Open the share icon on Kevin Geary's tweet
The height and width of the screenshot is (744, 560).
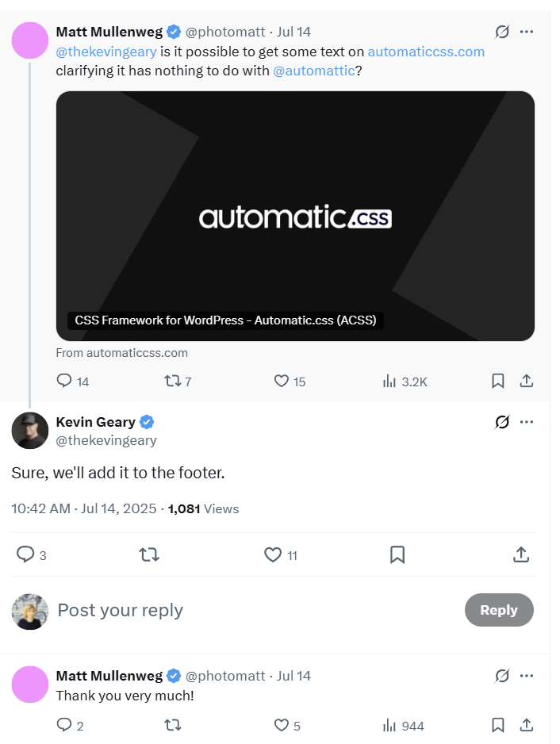(x=520, y=554)
